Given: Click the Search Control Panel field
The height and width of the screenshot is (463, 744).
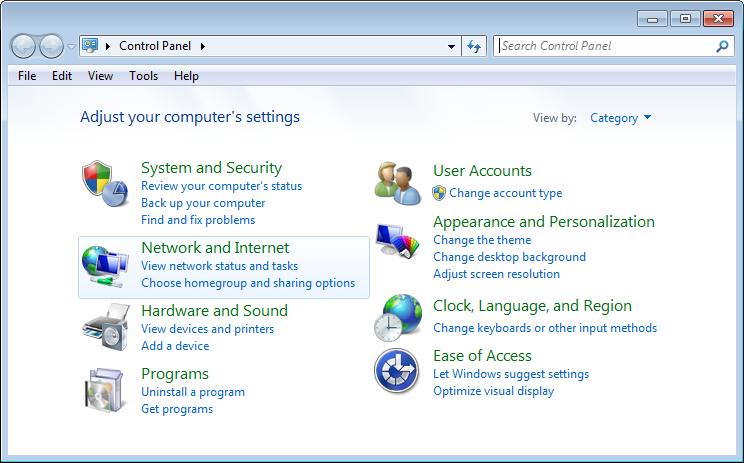Looking at the screenshot, I should (x=605, y=46).
